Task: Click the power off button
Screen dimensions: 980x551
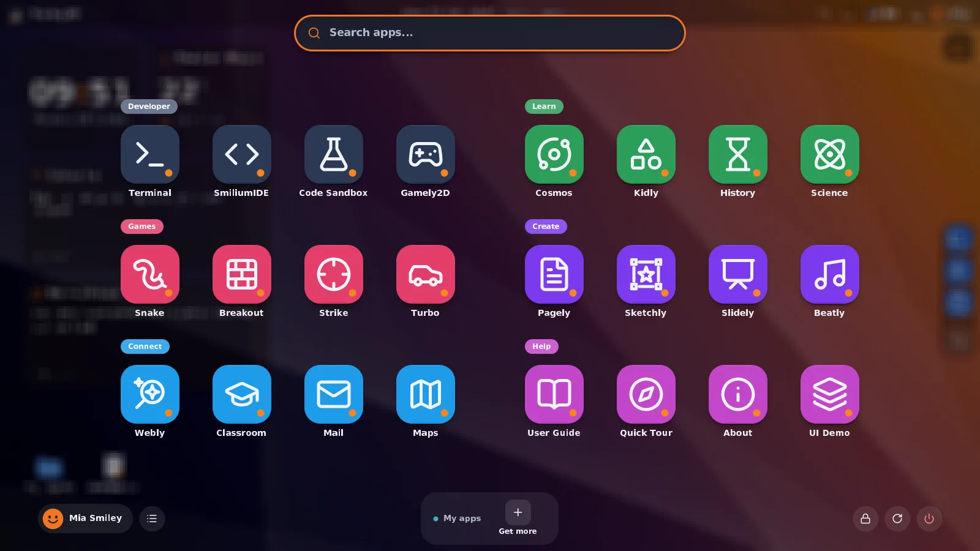Action: (929, 519)
